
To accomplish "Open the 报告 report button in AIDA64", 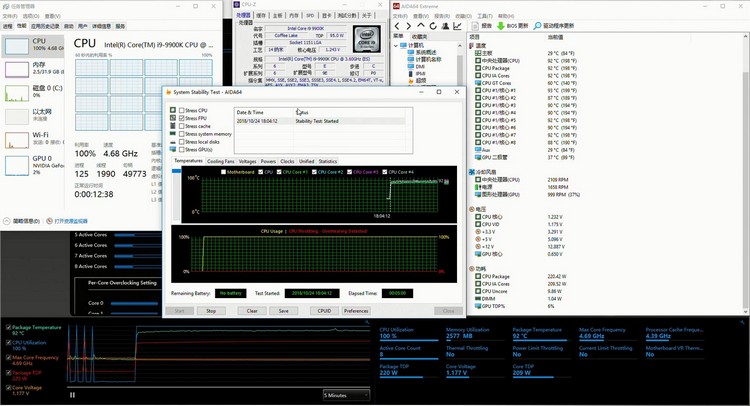I will click(482, 26).
